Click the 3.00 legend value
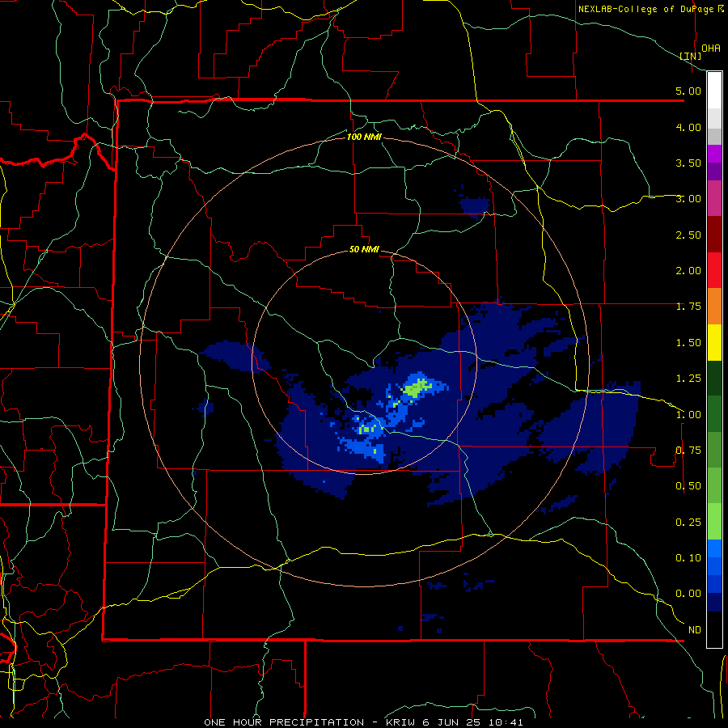 point(688,199)
